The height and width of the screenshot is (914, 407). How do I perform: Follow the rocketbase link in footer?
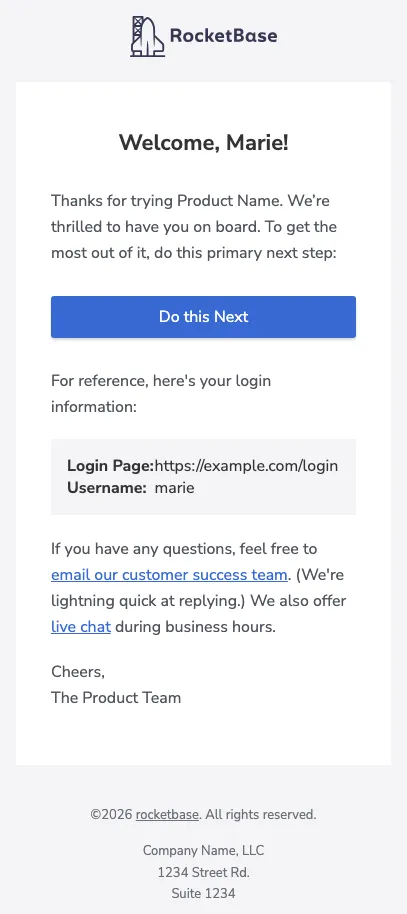(x=167, y=814)
